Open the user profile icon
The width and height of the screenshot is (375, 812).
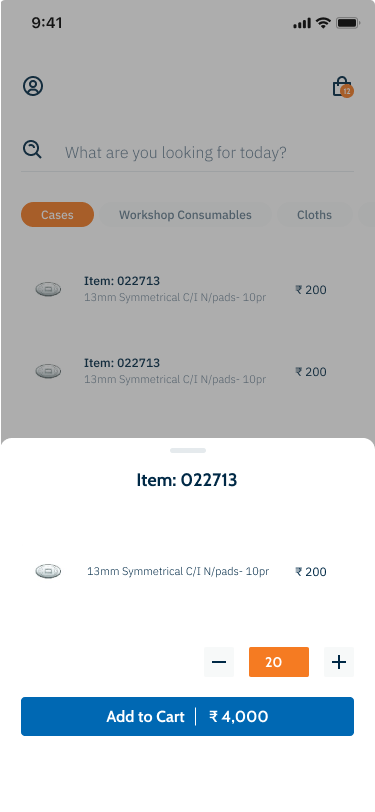click(33, 86)
